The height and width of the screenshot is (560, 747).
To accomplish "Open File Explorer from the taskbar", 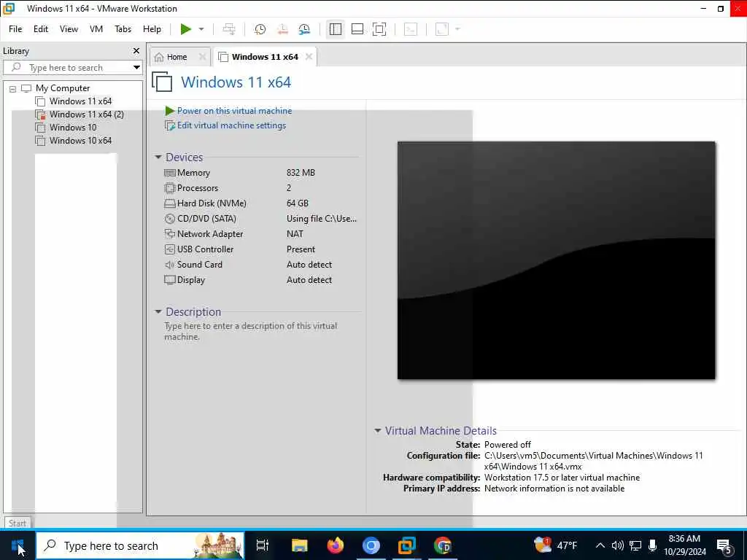I will (x=300, y=545).
